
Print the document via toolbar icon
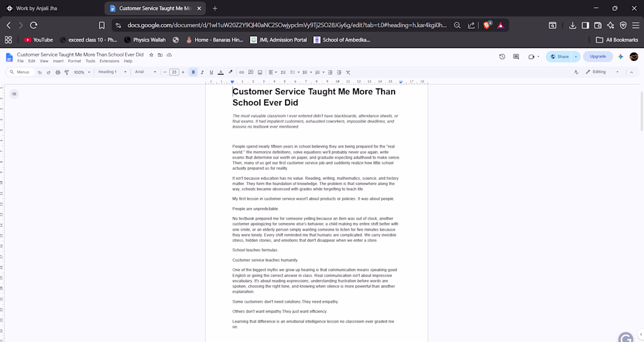point(57,73)
